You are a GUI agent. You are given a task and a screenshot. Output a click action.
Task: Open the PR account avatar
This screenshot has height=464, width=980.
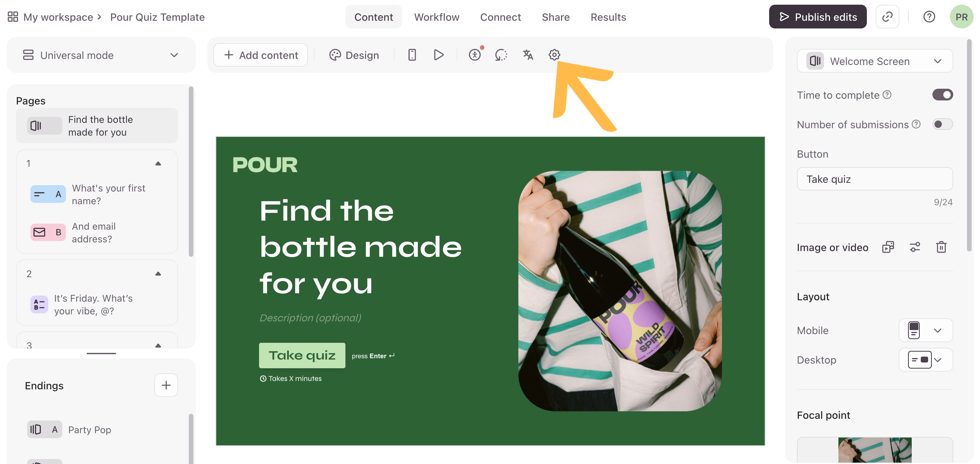(961, 17)
